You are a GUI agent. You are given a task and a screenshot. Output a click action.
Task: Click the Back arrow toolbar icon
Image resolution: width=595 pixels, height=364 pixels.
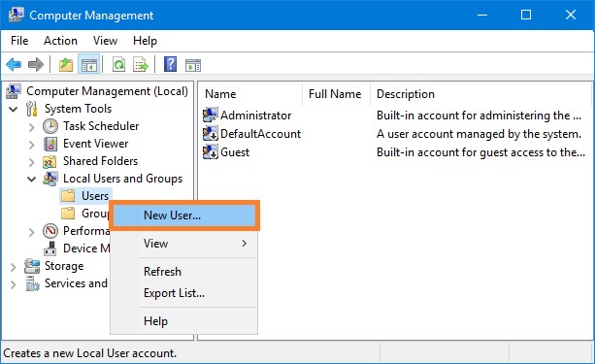click(x=14, y=65)
